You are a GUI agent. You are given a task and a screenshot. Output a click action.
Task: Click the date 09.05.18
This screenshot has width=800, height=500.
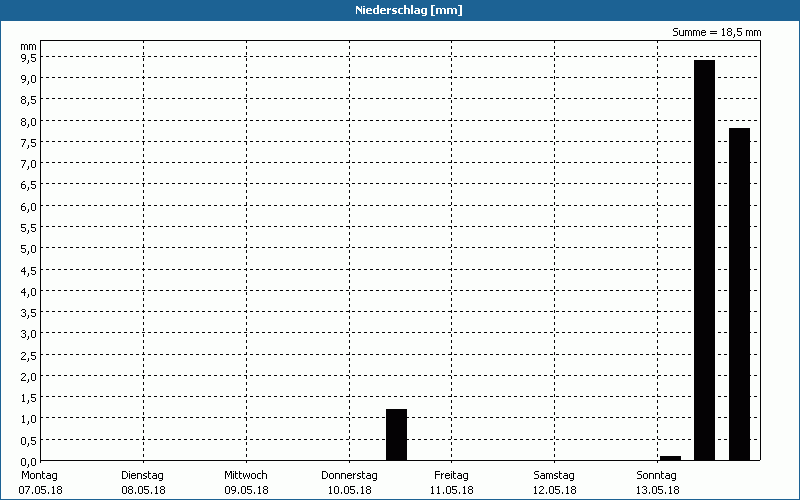[x=246, y=491]
